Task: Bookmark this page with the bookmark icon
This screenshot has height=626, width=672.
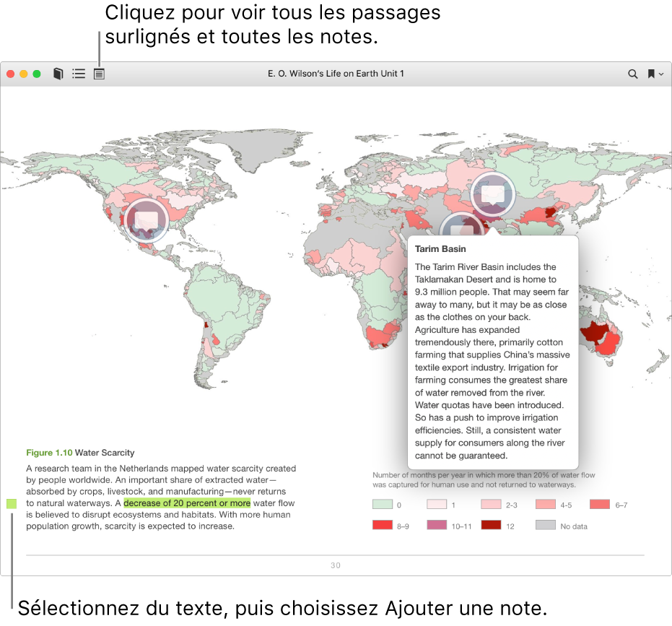Action: (651, 74)
